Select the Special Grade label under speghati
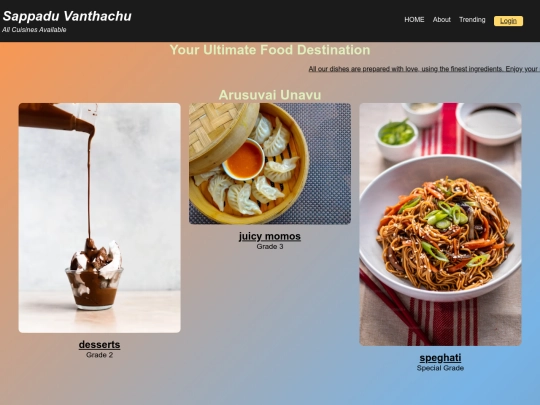This screenshot has height=405, width=540. [x=440, y=368]
